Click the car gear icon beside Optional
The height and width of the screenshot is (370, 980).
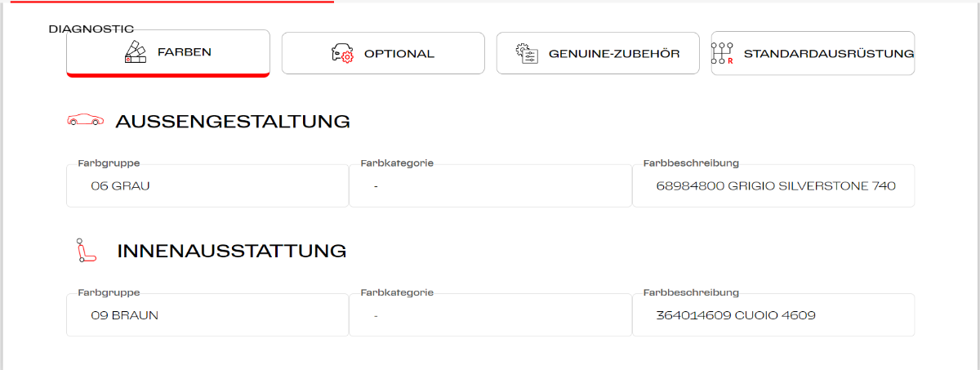tap(342, 54)
